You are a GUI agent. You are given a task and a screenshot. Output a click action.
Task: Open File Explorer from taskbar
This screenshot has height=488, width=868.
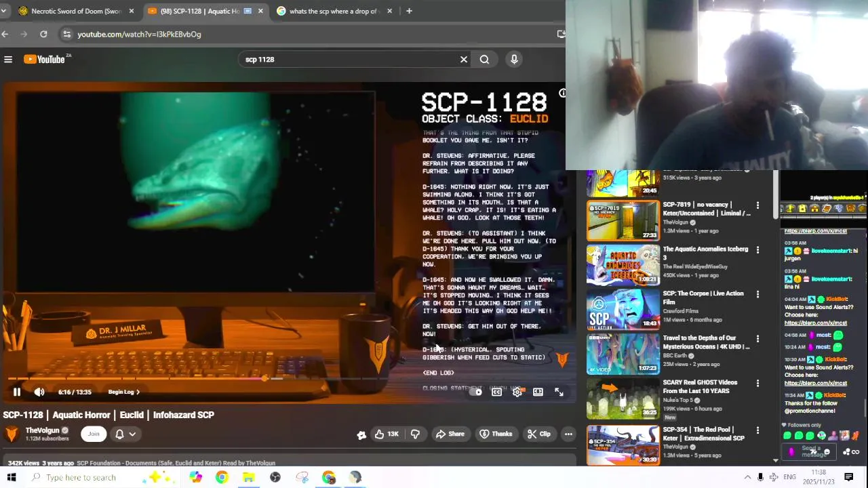point(248,477)
